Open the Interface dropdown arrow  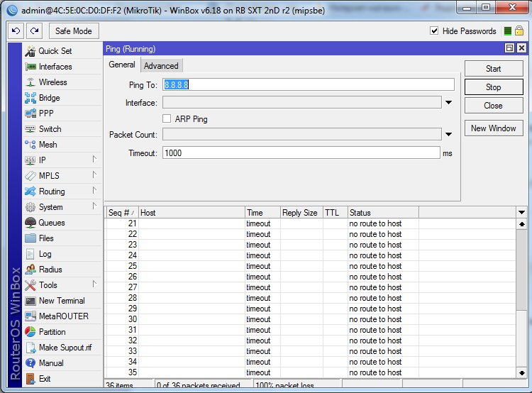tap(448, 102)
